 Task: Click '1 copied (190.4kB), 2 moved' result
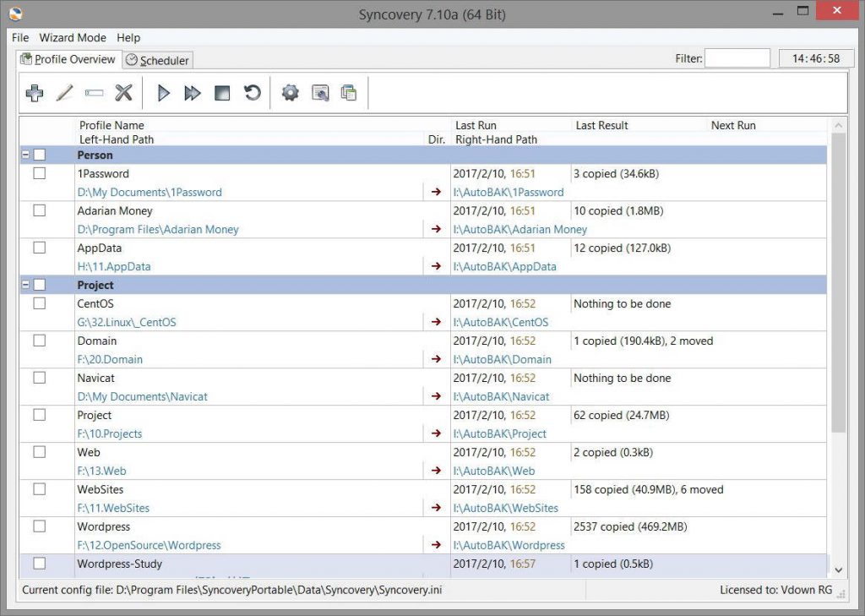pyautogui.click(x=643, y=341)
